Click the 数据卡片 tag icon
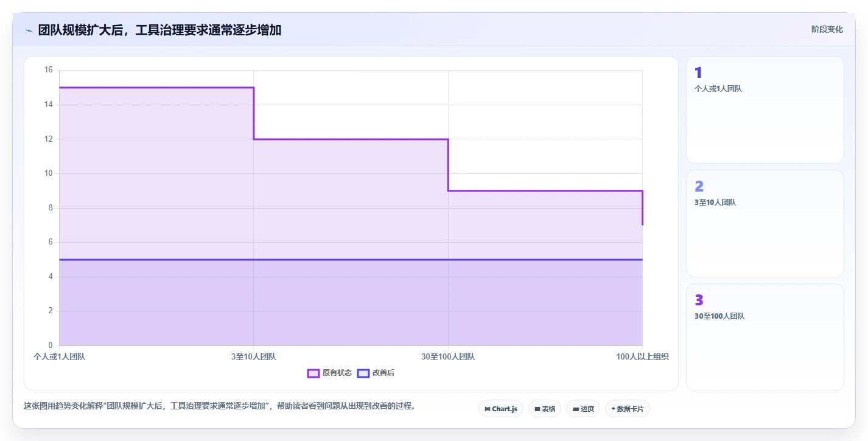The image size is (868, 441). tap(613, 409)
